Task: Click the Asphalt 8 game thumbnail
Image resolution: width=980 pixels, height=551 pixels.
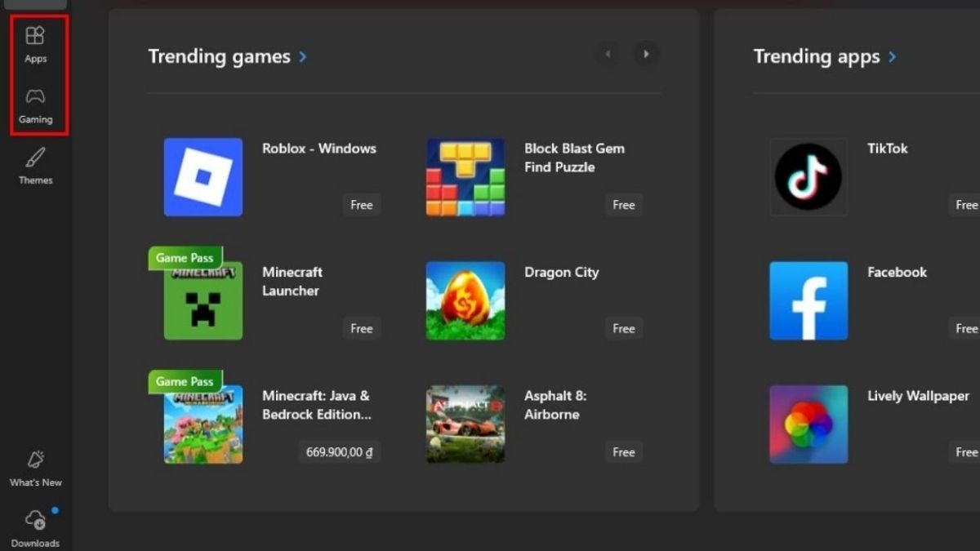Action: pos(465,424)
